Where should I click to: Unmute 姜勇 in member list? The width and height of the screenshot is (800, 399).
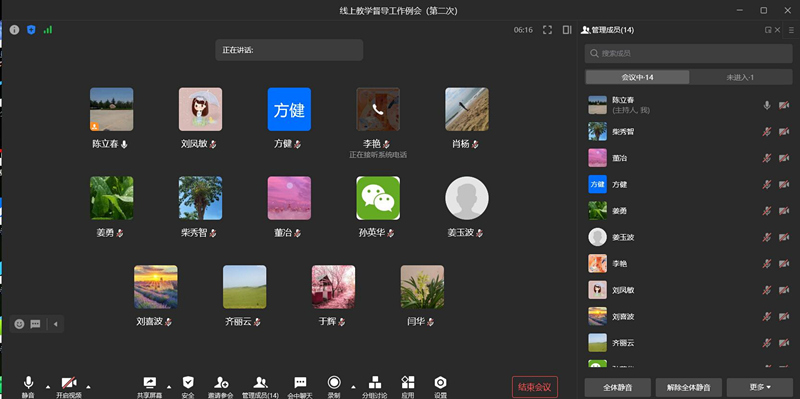(766, 211)
